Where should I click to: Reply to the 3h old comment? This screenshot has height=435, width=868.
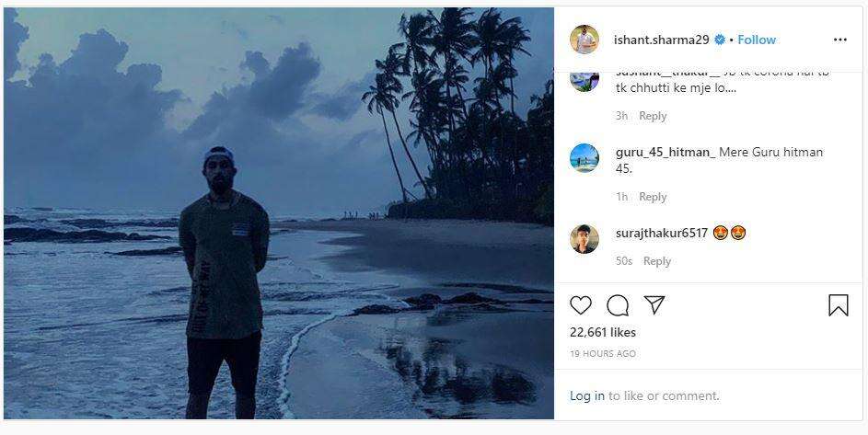pos(653,116)
